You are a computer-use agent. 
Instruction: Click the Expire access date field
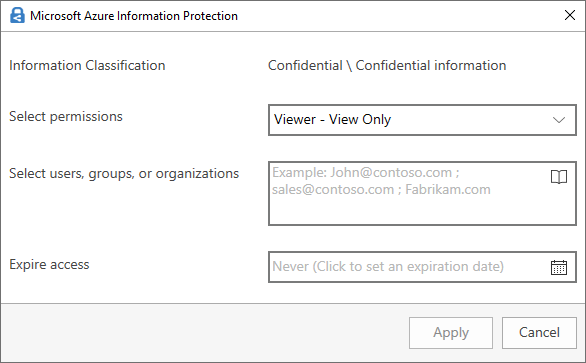coord(422,267)
